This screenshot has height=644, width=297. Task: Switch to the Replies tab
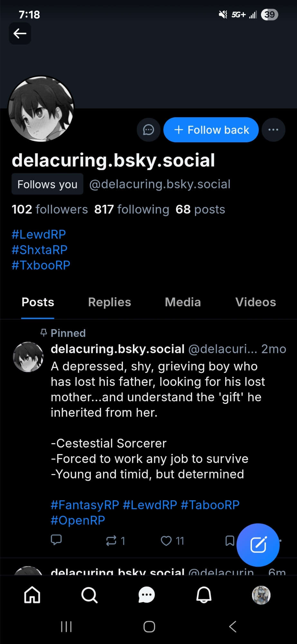[x=109, y=302]
